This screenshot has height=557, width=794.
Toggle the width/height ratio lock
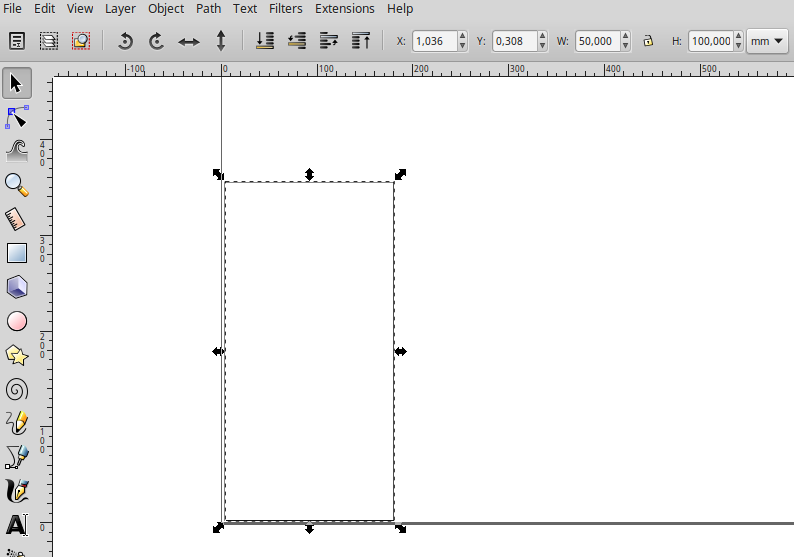point(648,41)
